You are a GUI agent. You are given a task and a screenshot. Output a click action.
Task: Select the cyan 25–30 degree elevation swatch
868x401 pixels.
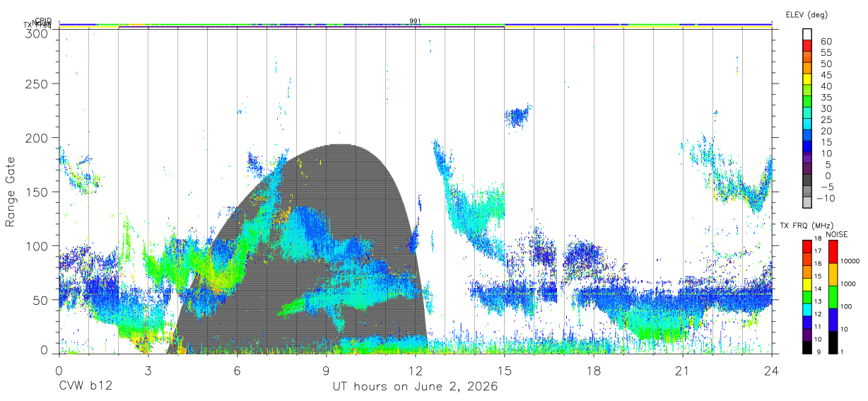tap(807, 114)
